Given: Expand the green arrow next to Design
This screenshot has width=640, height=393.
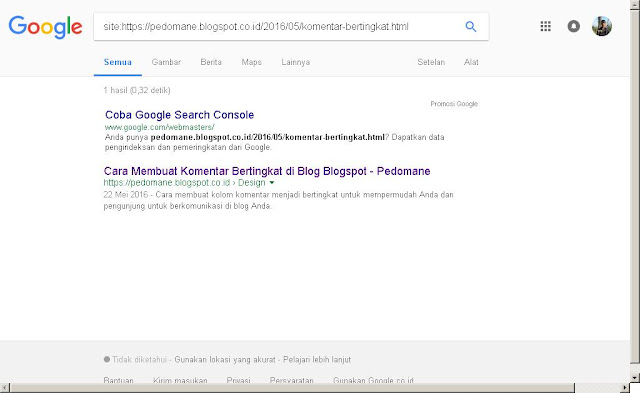Looking at the screenshot, I should [272, 183].
